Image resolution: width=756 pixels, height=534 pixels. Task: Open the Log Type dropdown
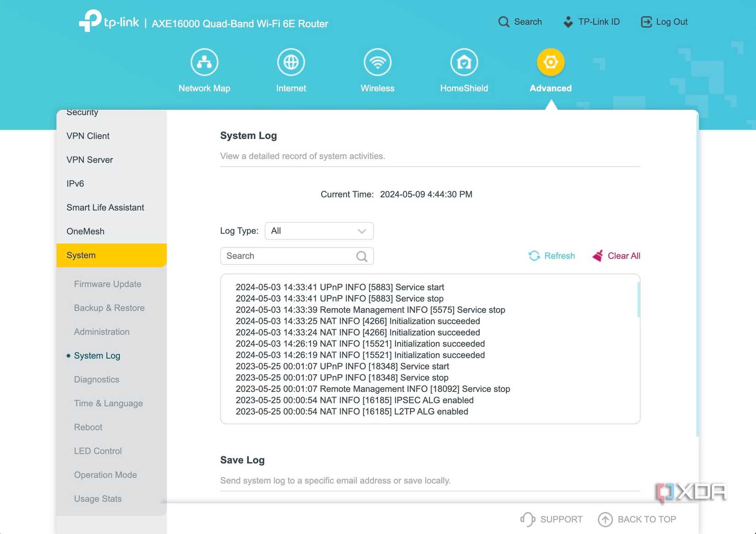[x=319, y=231]
